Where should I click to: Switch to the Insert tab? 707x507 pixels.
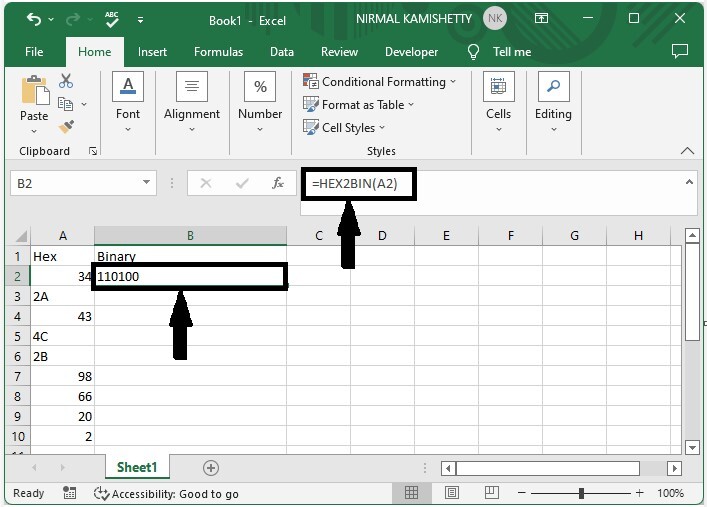152,52
